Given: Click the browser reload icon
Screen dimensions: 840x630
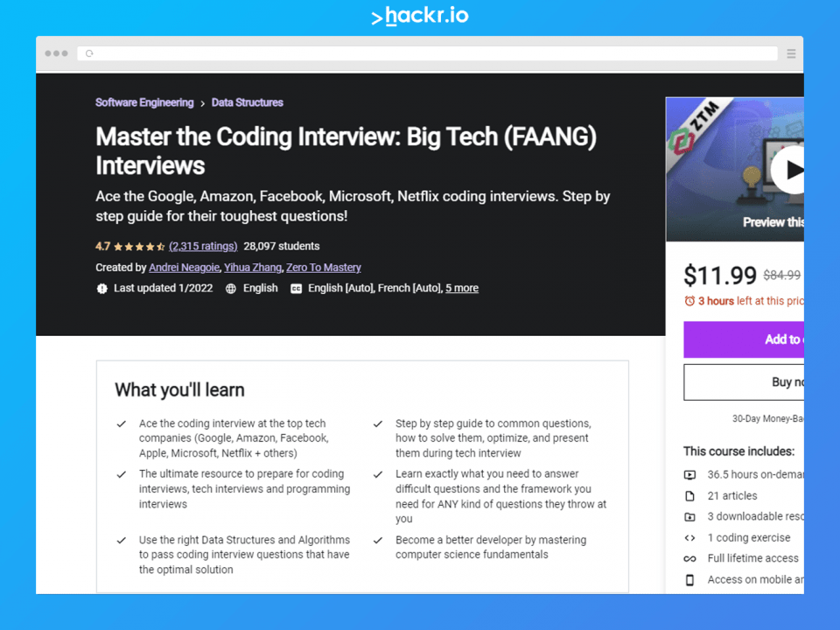Looking at the screenshot, I should (x=89, y=53).
